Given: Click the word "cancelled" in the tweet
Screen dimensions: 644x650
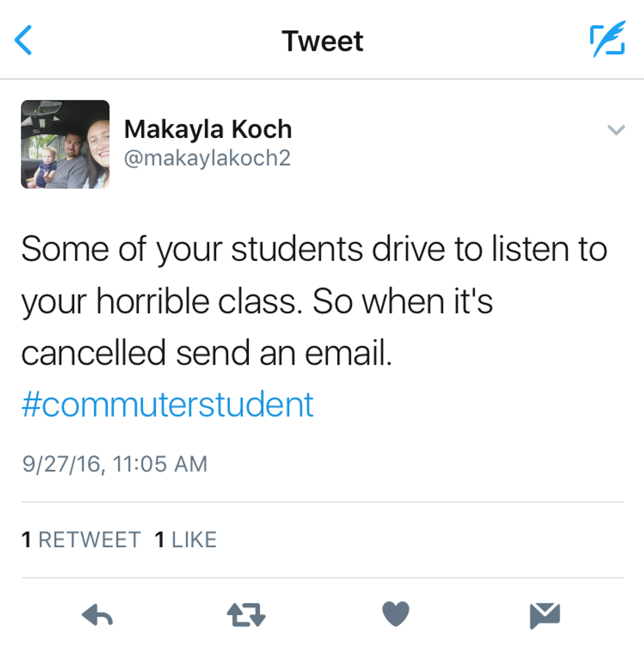Looking at the screenshot, I should (93, 353).
